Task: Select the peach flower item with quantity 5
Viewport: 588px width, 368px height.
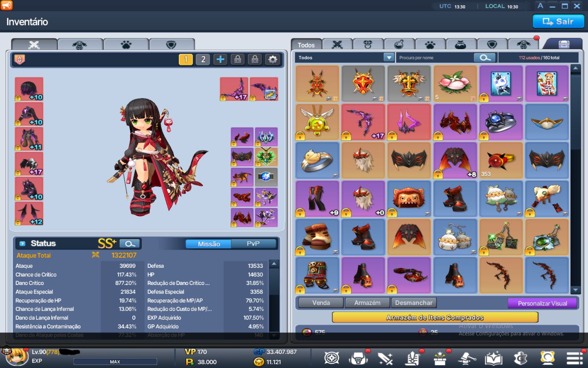Action: point(455,84)
